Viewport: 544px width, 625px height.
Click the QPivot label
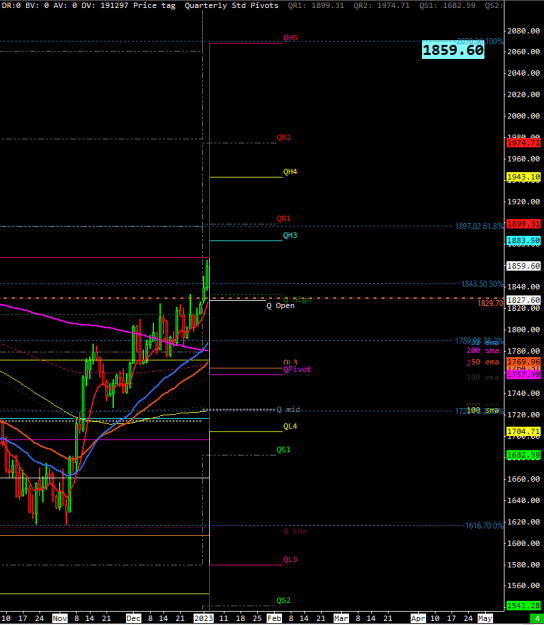pos(297,369)
